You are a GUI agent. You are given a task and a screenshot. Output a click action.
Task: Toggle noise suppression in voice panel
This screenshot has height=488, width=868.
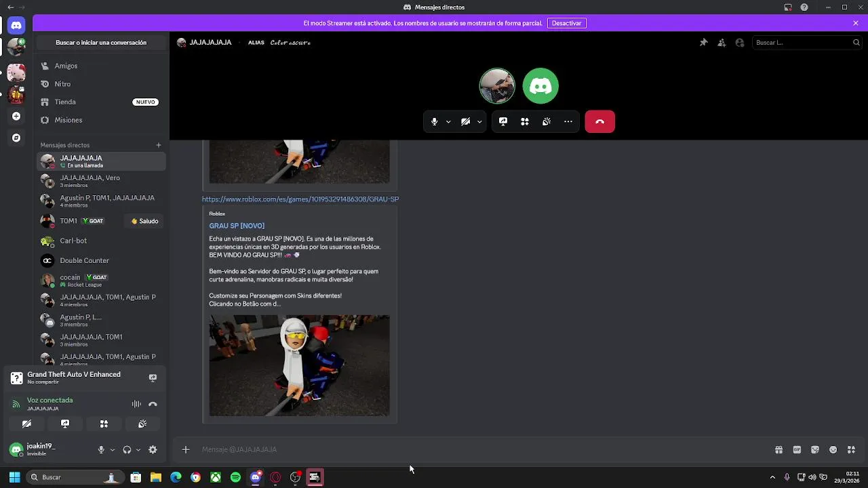136,404
